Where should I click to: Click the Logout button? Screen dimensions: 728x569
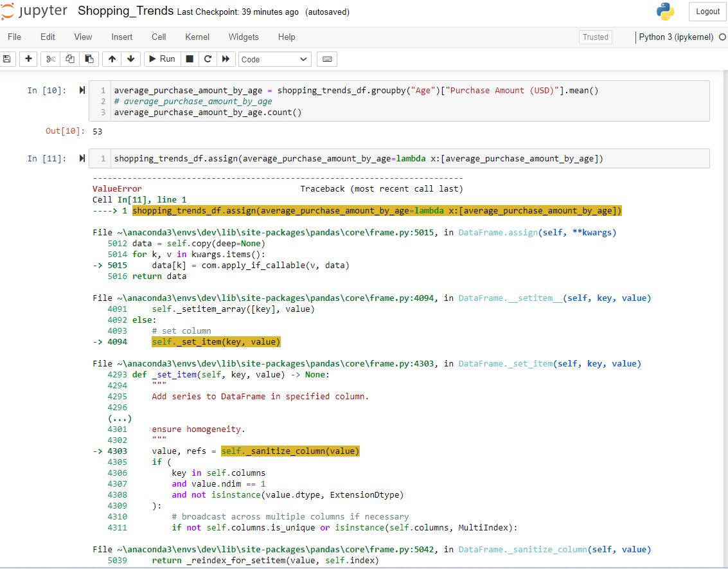coord(707,12)
